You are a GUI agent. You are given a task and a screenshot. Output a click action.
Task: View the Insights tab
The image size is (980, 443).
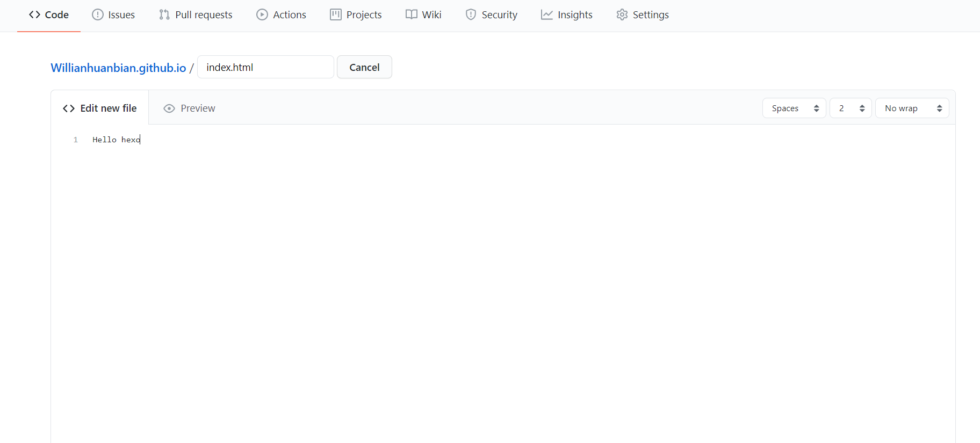[x=567, y=14]
